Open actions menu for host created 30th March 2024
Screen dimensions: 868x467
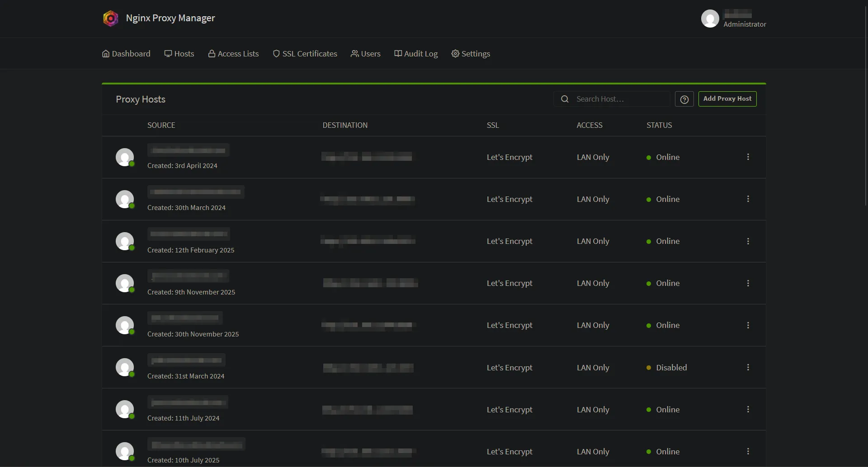point(748,199)
